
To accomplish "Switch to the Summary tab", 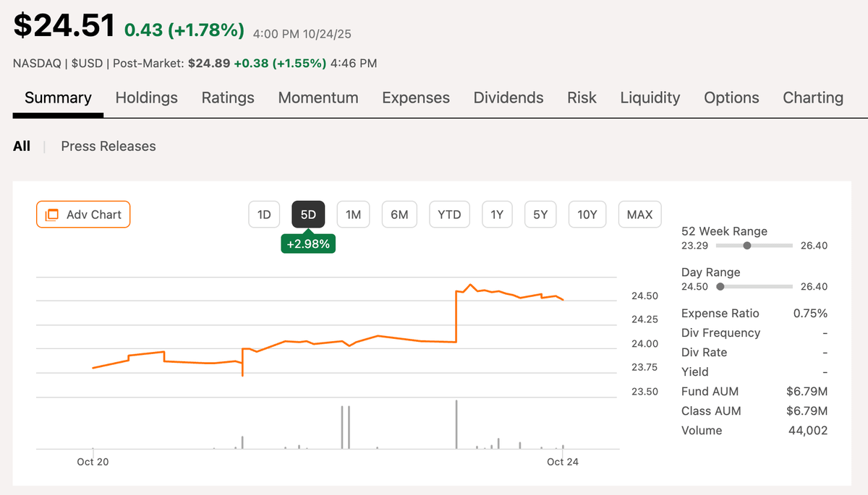I will click(58, 98).
